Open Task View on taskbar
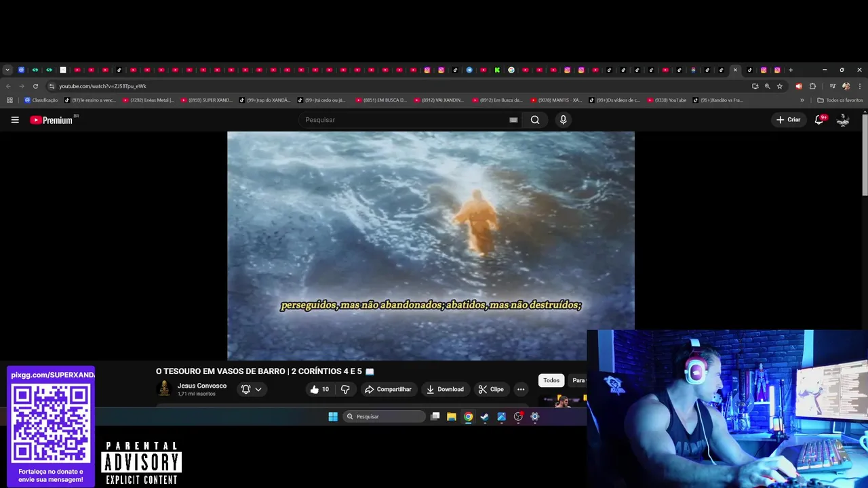The height and width of the screenshot is (488, 868). (435, 417)
